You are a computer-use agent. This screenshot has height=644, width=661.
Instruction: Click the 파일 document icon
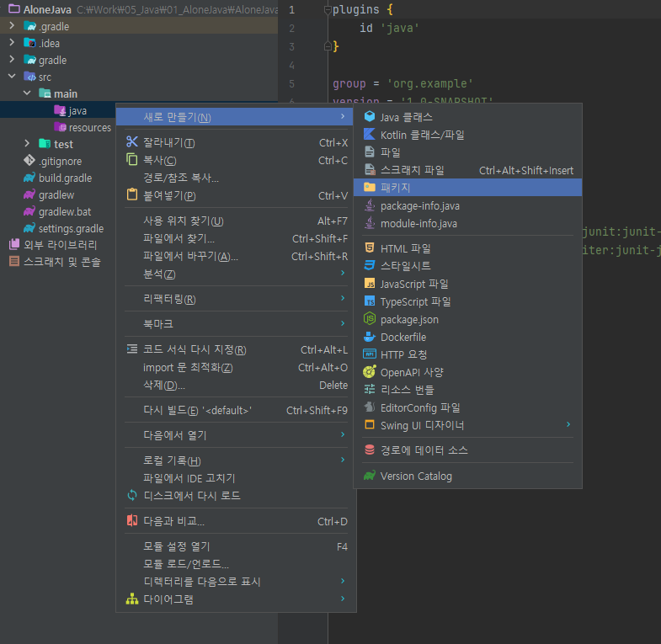[x=370, y=152]
